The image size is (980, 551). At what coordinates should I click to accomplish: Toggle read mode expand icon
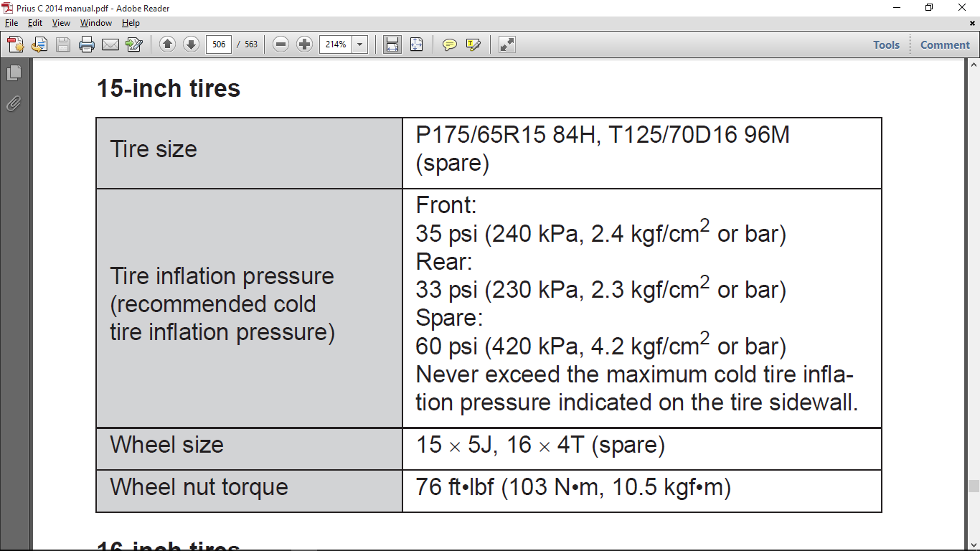507,44
